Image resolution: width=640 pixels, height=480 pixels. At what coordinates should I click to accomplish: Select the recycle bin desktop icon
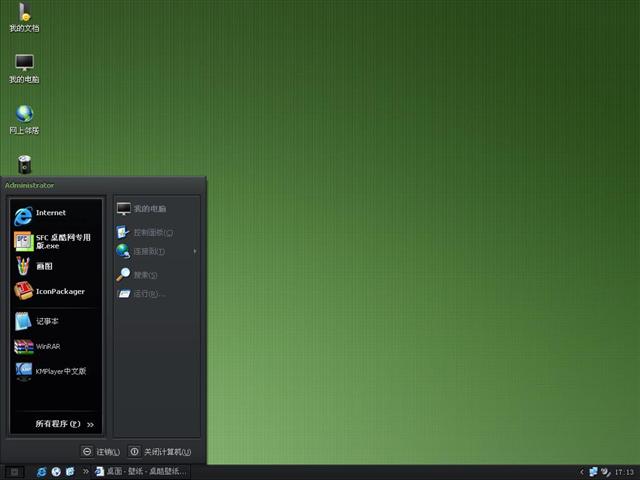(x=24, y=164)
